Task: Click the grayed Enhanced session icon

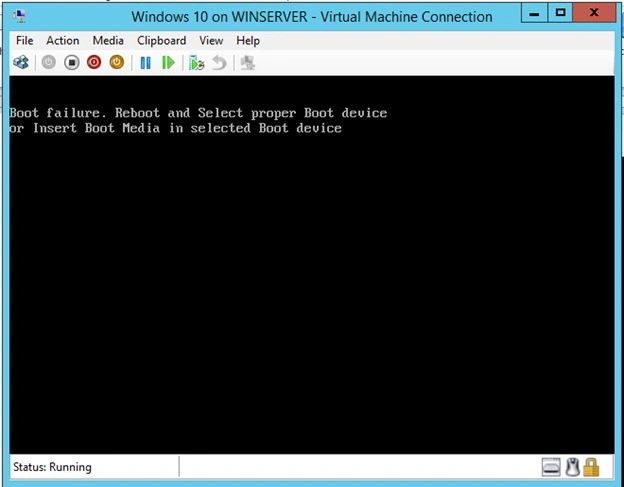Action: click(x=247, y=63)
